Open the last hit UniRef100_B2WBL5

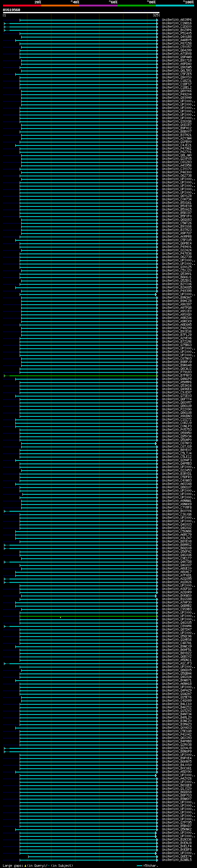coord(176,860)
